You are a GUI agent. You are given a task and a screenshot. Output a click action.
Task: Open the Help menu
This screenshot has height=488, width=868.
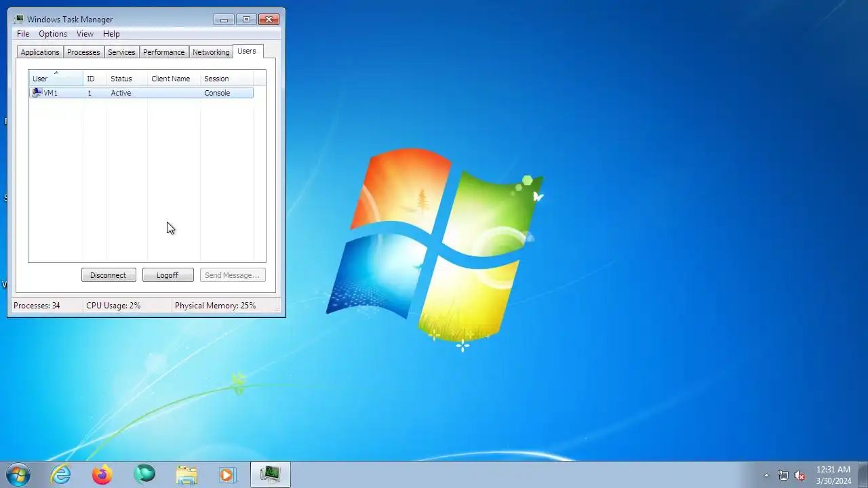tap(111, 34)
